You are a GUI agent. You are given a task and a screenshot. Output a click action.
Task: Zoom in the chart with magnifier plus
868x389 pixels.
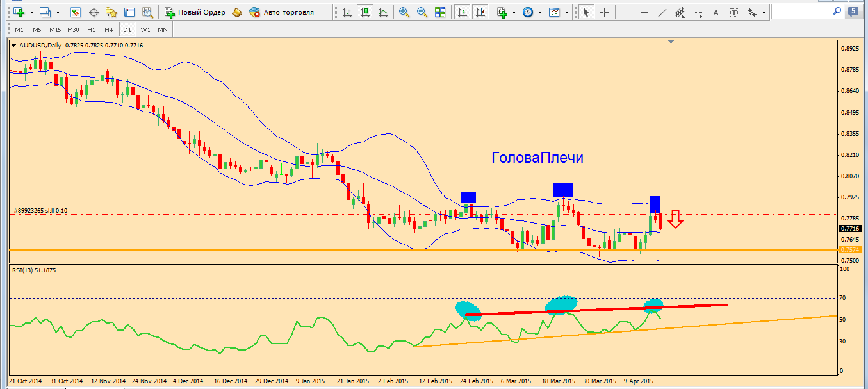pyautogui.click(x=404, y=12)
